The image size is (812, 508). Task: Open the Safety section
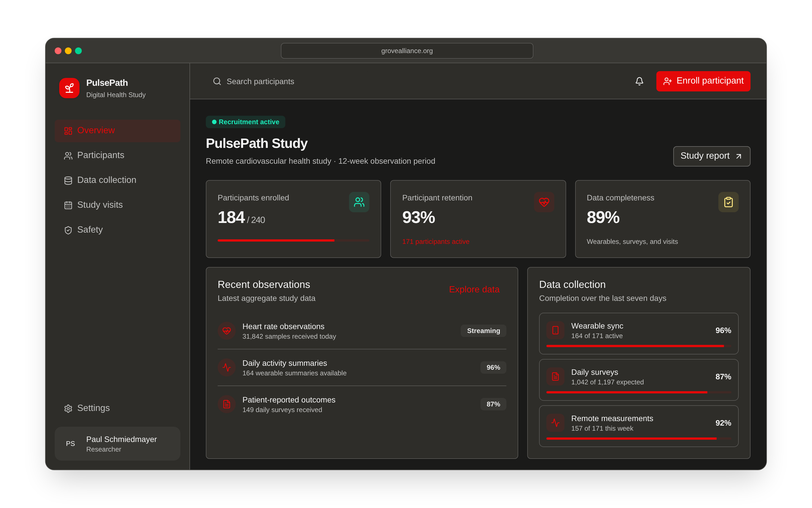(118, 230)
